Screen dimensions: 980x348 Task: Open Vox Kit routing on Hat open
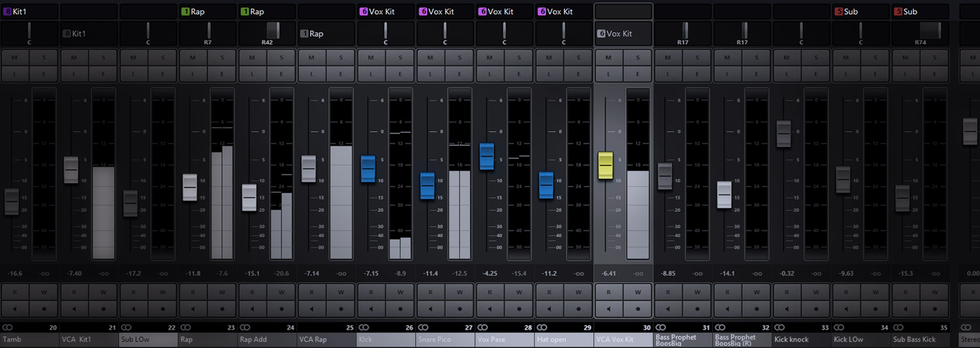[x=564, y=11]
